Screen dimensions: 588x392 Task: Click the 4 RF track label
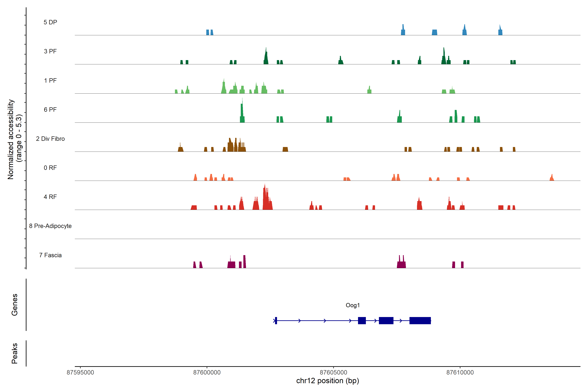(50, 197)
